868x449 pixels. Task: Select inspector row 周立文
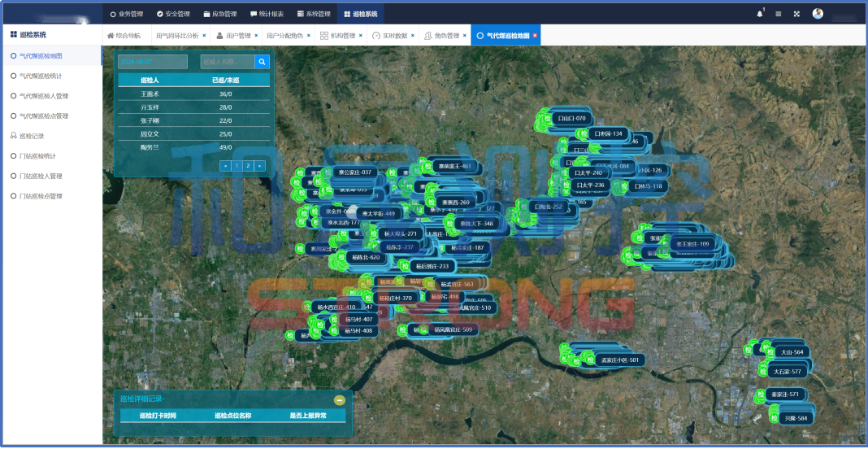(x=193, y=134)
